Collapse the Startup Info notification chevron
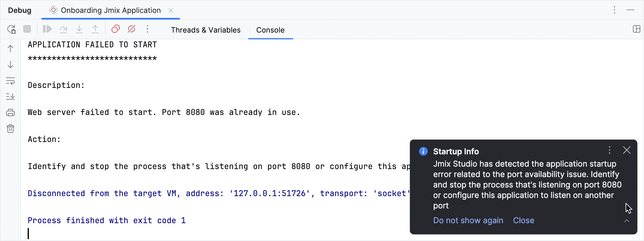The height and width of the screenshot is (241, 644). click(627, 221)
